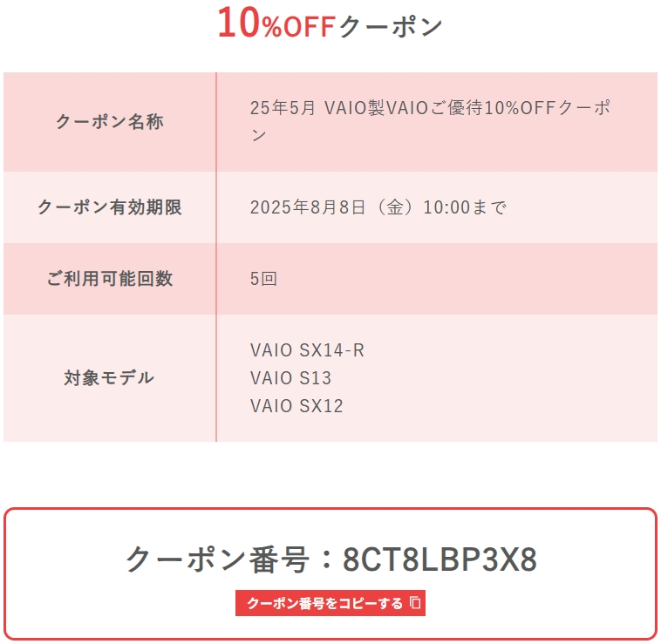
Task: Click the VAIO SX14-R model entry
Action: pyautogui.click(x=307, y=350)
